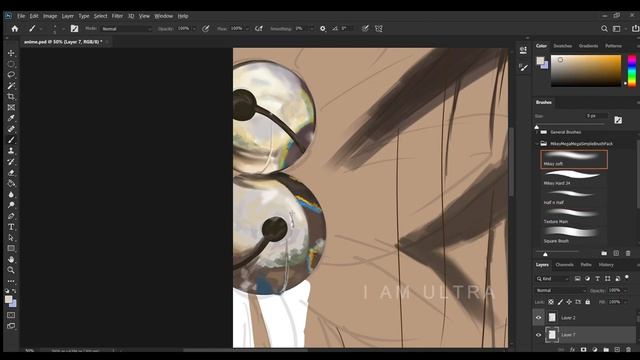Select the Healing Brush tool
Screen dimensions: 640x360
coord(11,129)
